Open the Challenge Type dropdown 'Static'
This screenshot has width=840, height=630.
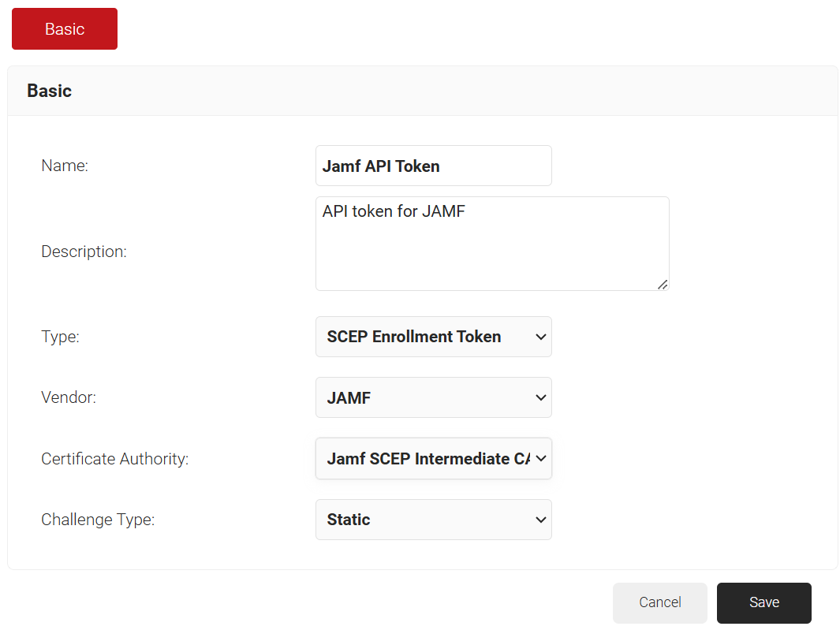click(x=433, y=520)
